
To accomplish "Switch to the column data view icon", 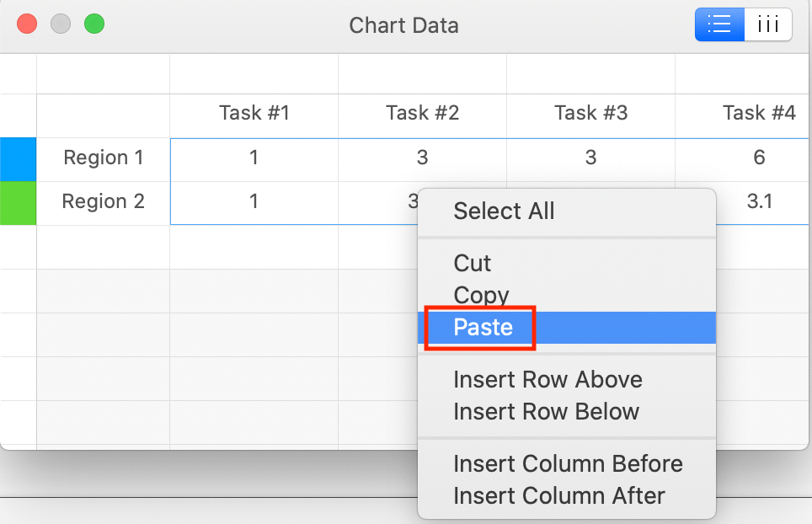I will click(x=767, y=24).
